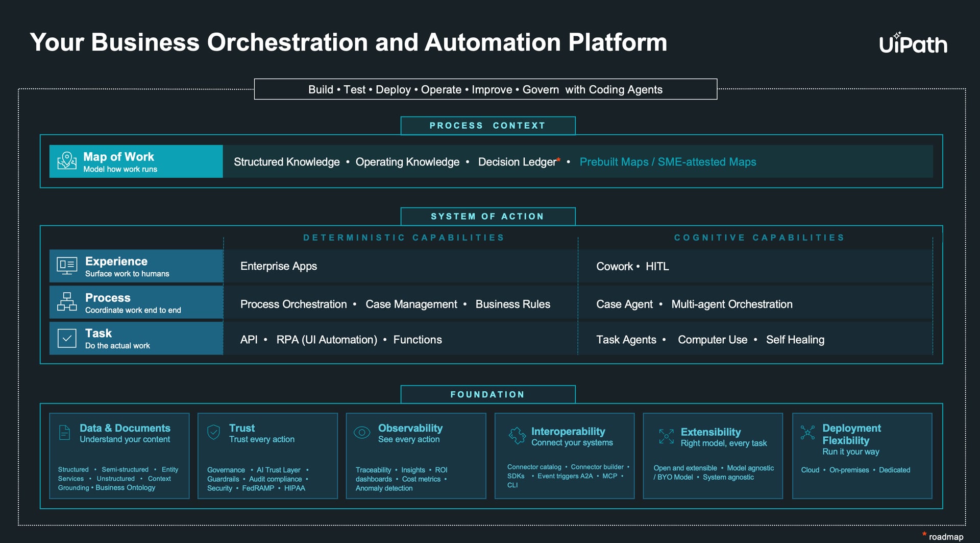Click the Process hierarchy icon
Image resolution: width=980 pixels, height=543 pixels.
point(67,301)
